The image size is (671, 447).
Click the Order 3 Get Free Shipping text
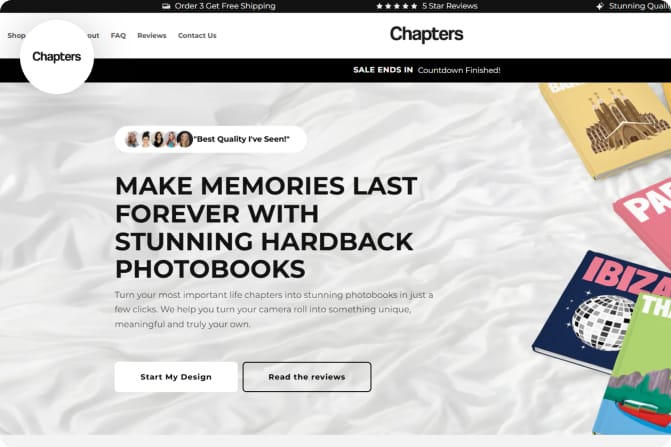[x=225, y=6]
